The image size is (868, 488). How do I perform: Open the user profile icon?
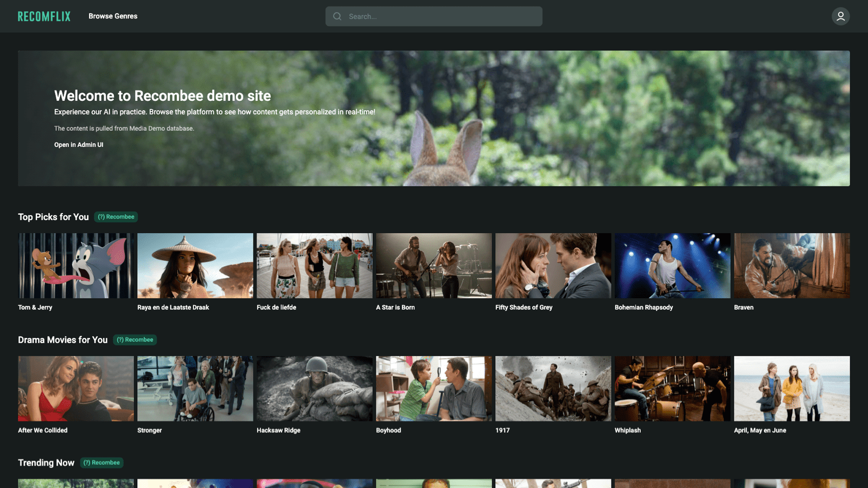pos(840,16)
